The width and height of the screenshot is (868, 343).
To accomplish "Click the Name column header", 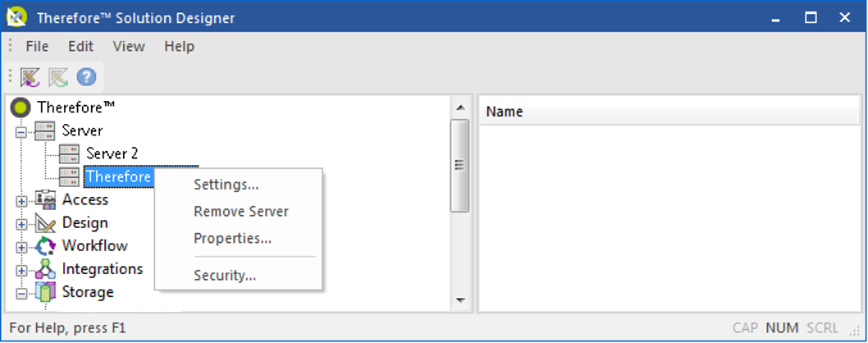I will pyautogui.click(x=504, y=112).
